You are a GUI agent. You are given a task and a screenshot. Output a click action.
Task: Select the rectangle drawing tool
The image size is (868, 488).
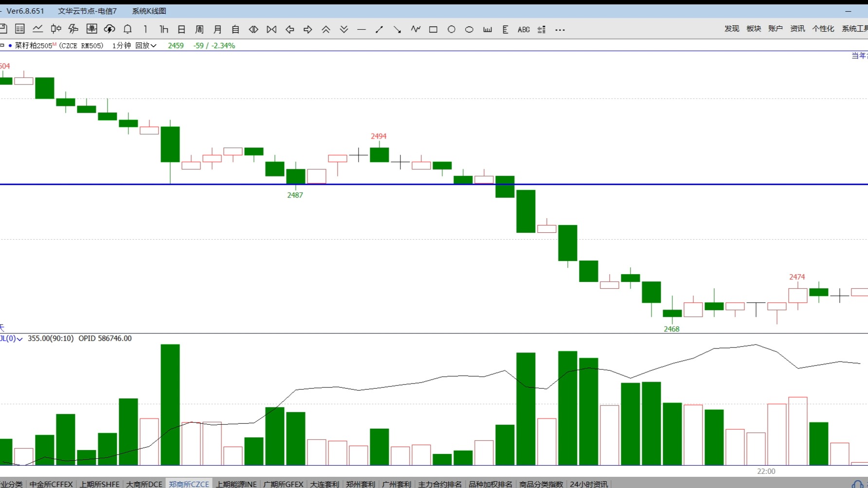pyautogui.click(x=433, y=30)
